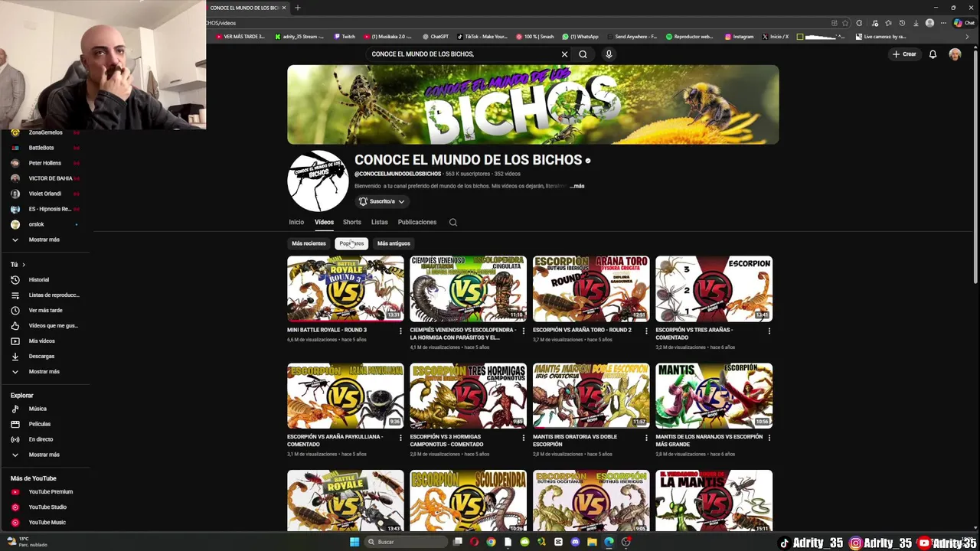Screen dimensions: 980x551
Task: Open the Publicaciones channel tab
Action: [x=417, y=222]
